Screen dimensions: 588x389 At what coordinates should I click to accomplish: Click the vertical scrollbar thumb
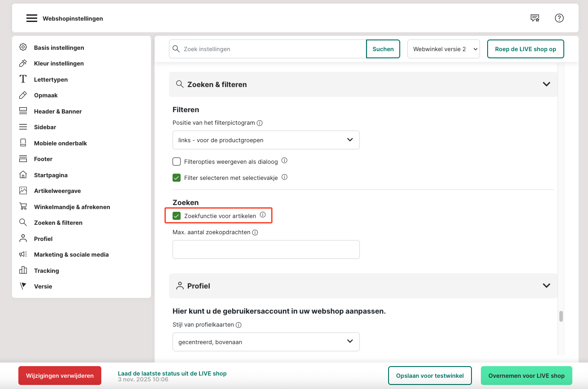561,316
